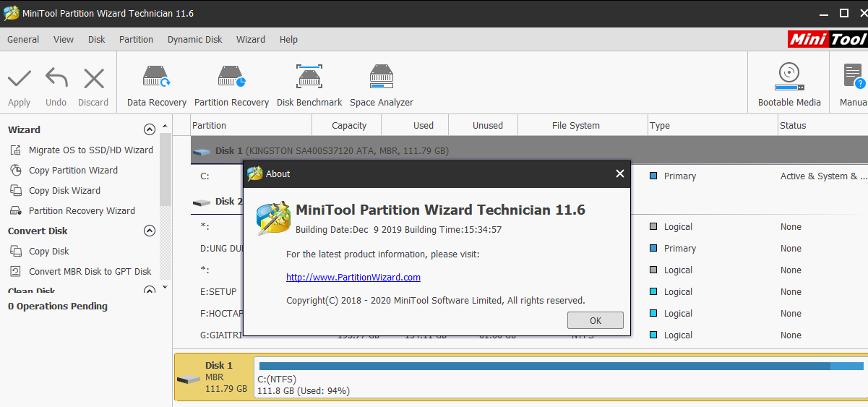This screenshot has height=407, width=868.
Task: Click the Active & System status cell
Action: [x=823, y=176]
